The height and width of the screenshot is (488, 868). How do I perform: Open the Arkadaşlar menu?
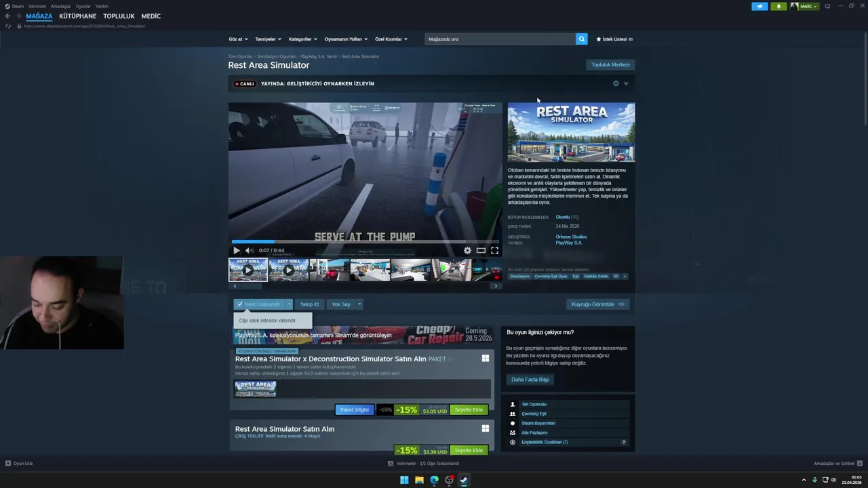[61, 6]
